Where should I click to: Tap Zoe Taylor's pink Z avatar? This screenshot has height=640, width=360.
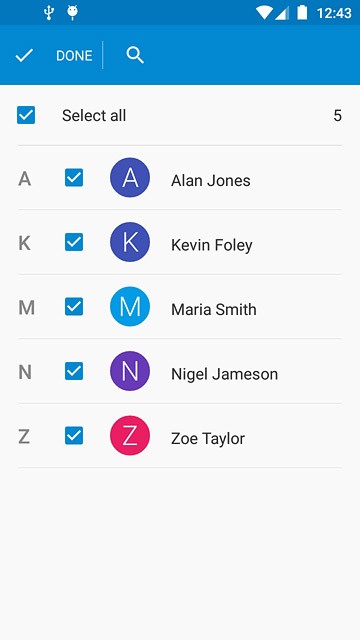130,436
